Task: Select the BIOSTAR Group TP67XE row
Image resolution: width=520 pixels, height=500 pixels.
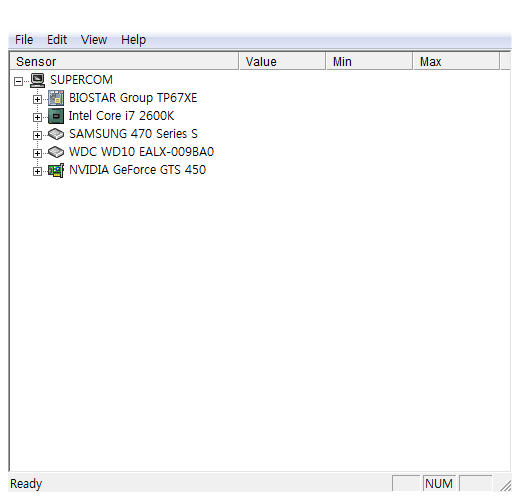Action: click(133, 98)
